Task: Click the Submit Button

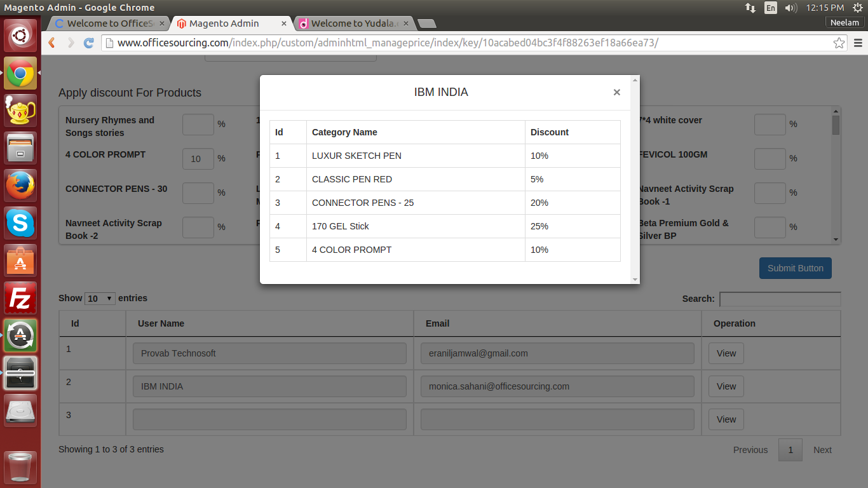Action: point(796,268)
